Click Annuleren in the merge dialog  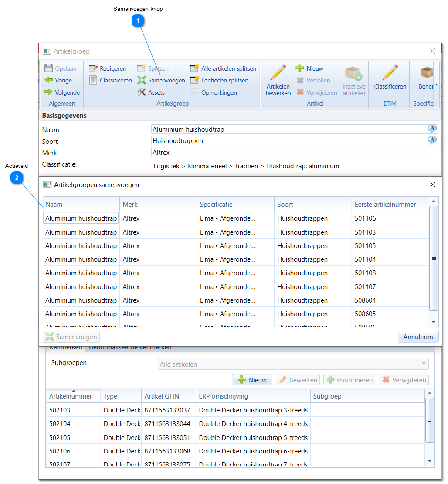click(x=418, y=337)
